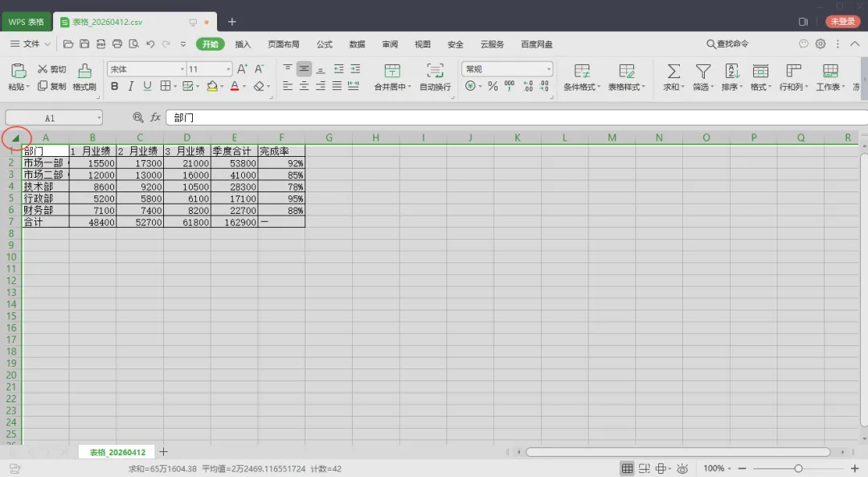Move the zoom slider handle
868x477 pixels.
pyautogui.click(x=798, y=469)
